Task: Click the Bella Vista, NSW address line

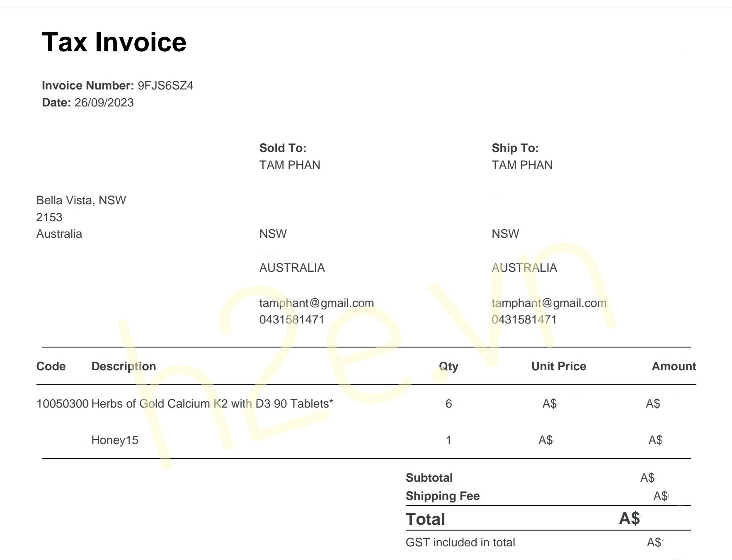Action: [81, 200]
